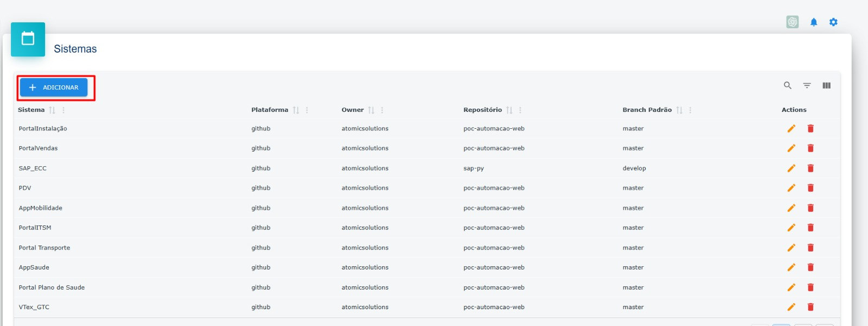The width and height of the screenshot is (868, 326).
Task: Open the Sistema column options menu
Action: [63, 110]
